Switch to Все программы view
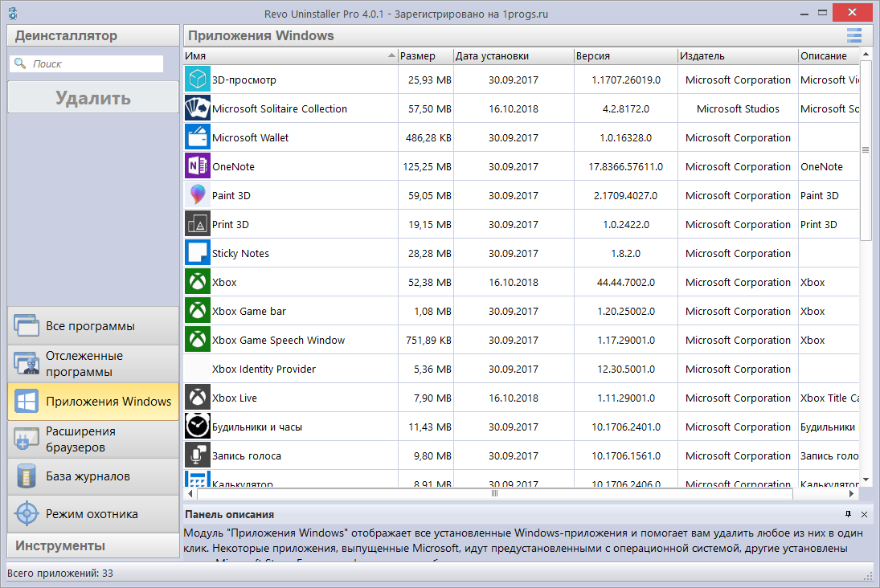The image size is (880, 588). tap(92, 327)
